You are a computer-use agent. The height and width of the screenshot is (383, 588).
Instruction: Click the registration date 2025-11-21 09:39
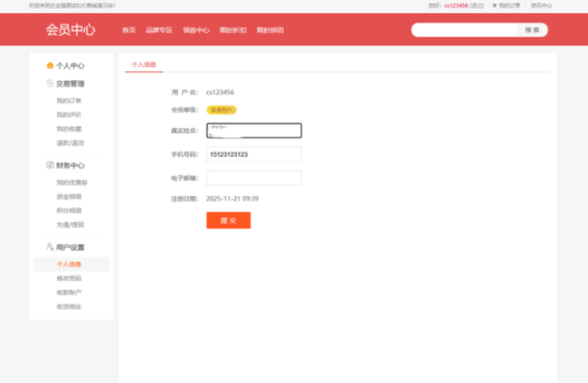tap(233, 198)
